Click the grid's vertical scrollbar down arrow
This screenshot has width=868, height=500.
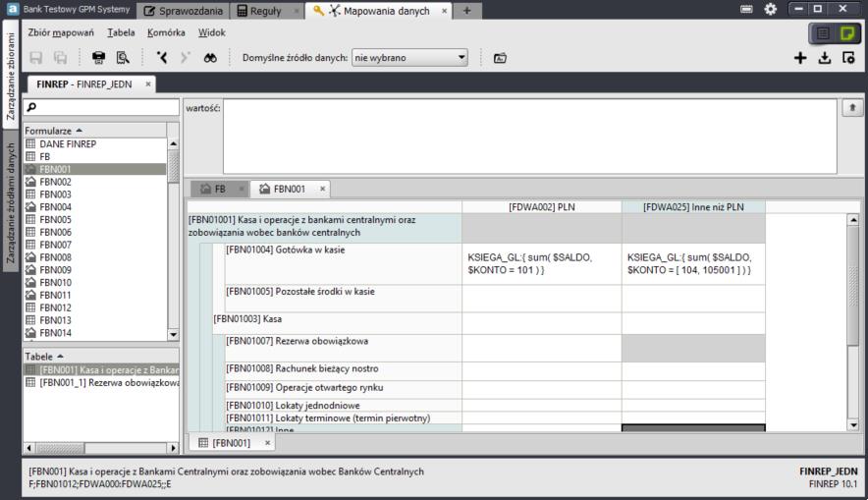coord(853,425)
